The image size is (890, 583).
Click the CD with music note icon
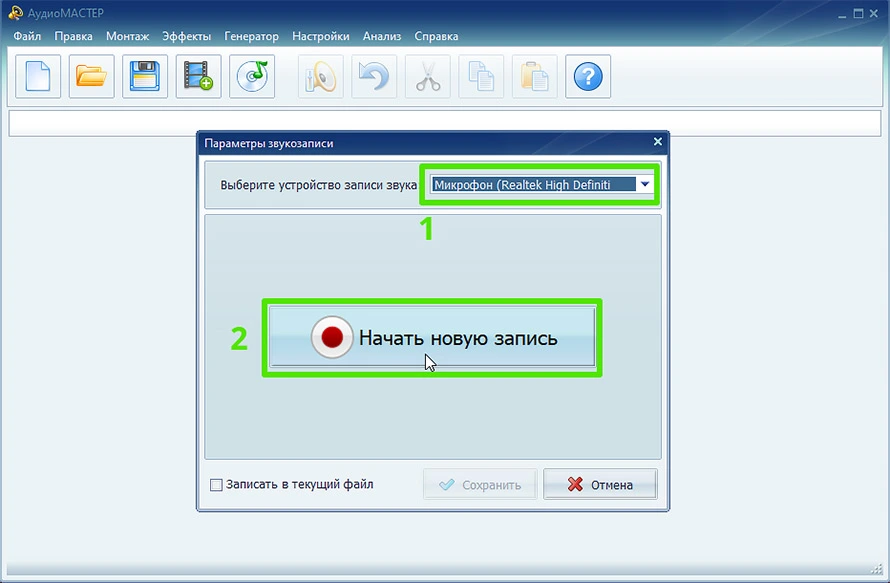pos(251,77)
